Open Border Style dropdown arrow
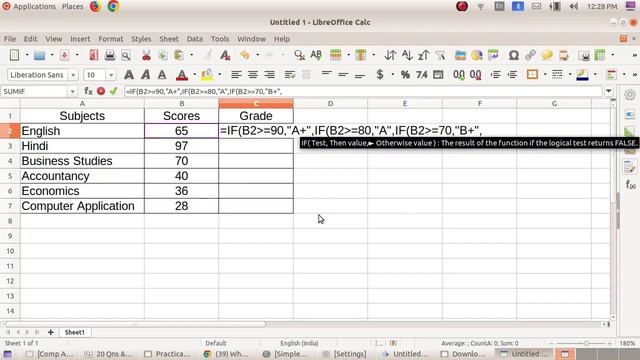This screenshot has height=360, width=640. [x=570, y=75]
